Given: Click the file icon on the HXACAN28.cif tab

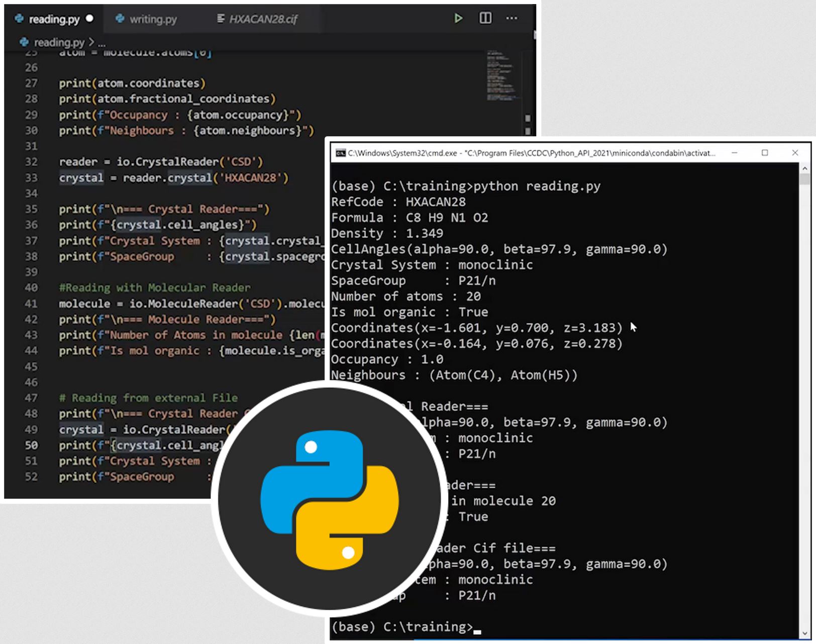Looking at the screenshot, I should click(220, 19).
